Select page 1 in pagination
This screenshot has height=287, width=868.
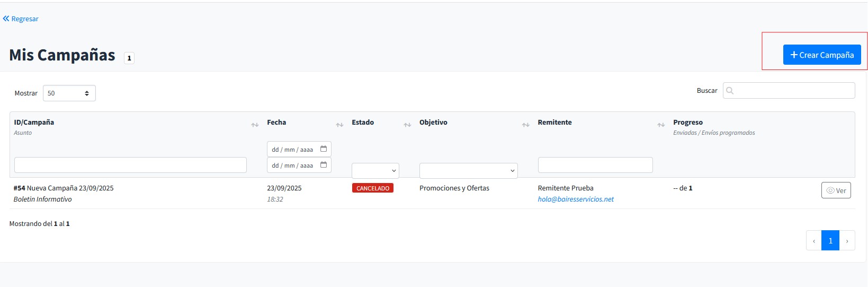(830, 240)
